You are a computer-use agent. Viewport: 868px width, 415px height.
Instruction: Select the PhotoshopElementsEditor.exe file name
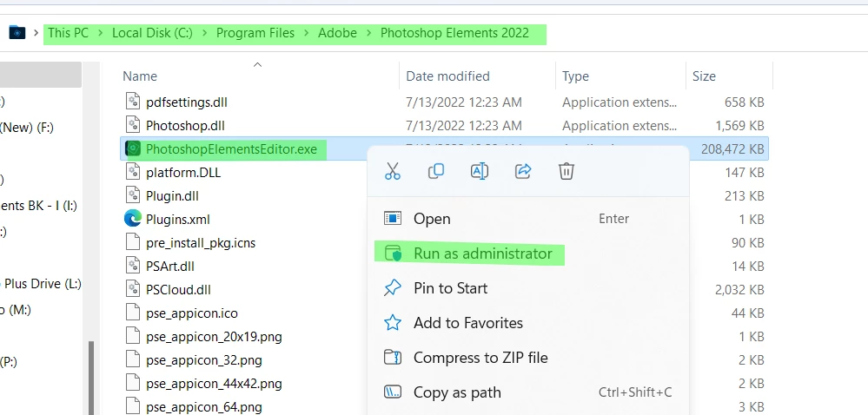pyautogui.click(x=231, y=148)
